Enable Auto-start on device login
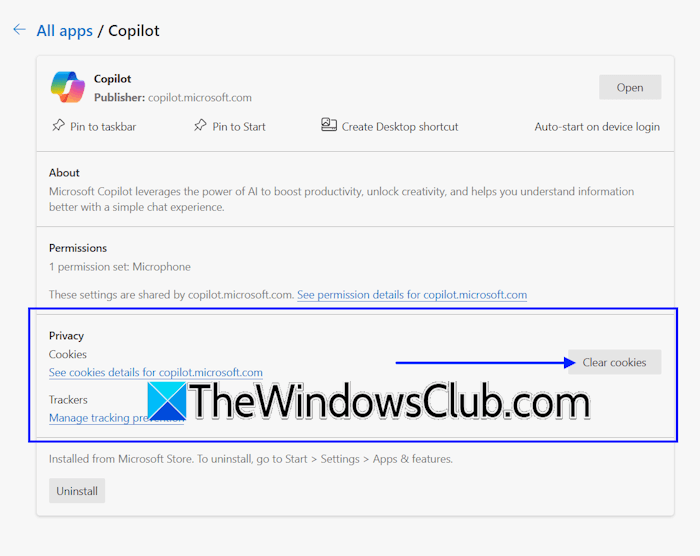 click(597, 127)
